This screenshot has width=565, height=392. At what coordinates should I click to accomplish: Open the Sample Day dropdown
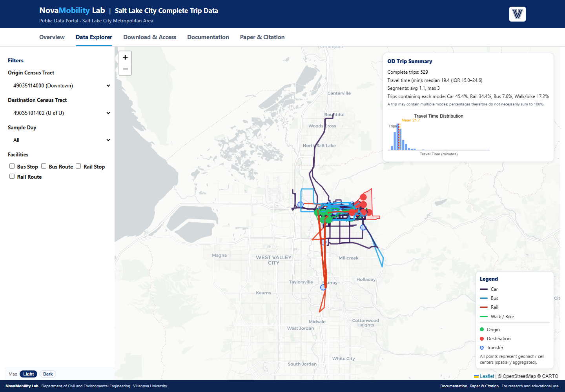(60, 140)
